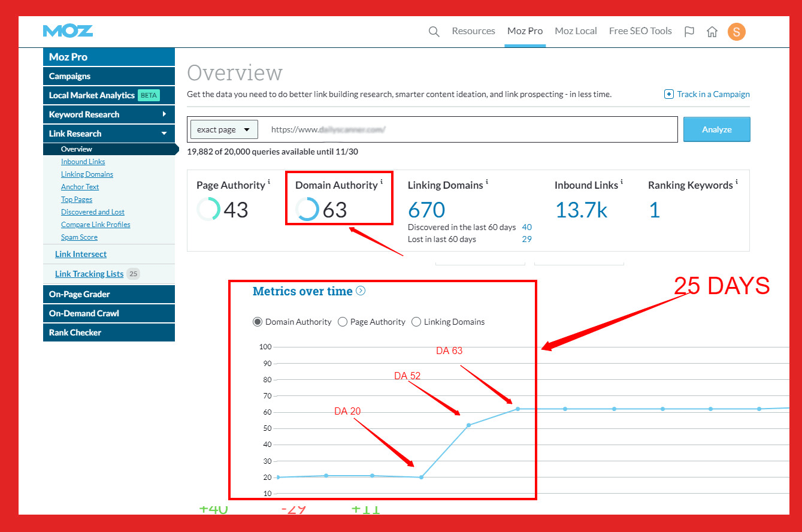The height and width of the screenshot is (532, 802).
Task: Open Resources in top navigation
Action: (473, 31)
